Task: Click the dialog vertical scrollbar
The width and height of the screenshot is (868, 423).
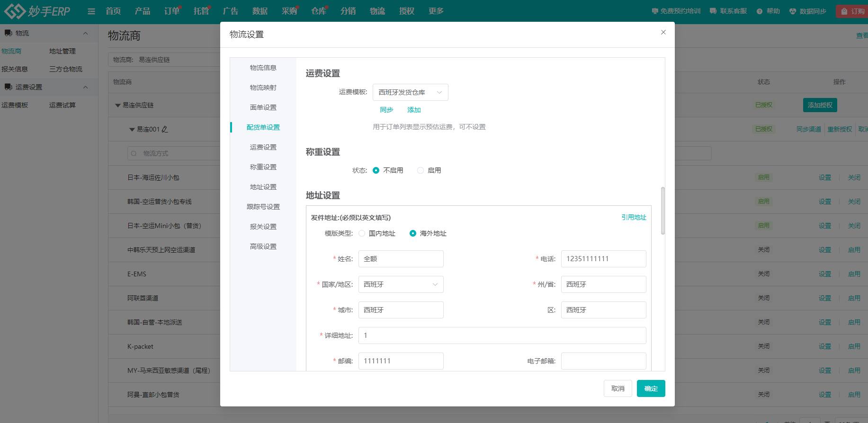Action: pyautogui.click(x=663, y=211)
